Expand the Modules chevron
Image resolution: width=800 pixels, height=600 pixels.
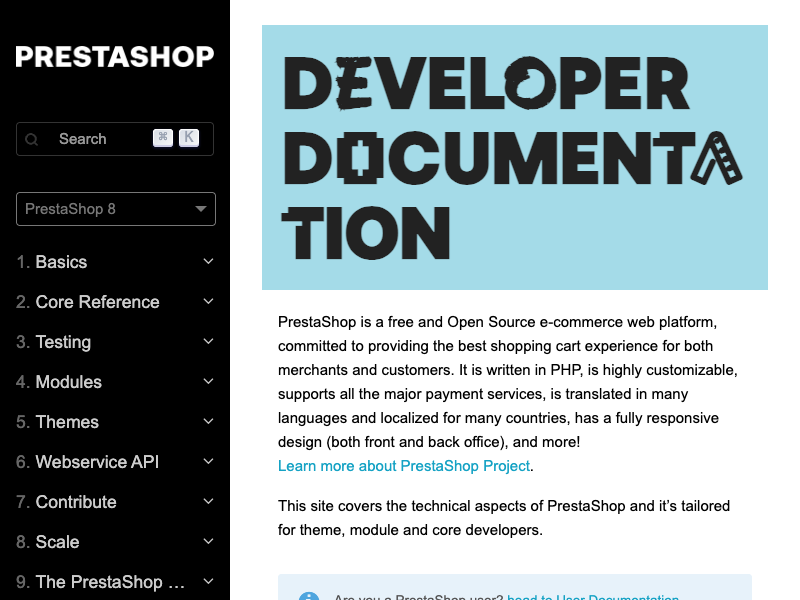coord(208,381)
